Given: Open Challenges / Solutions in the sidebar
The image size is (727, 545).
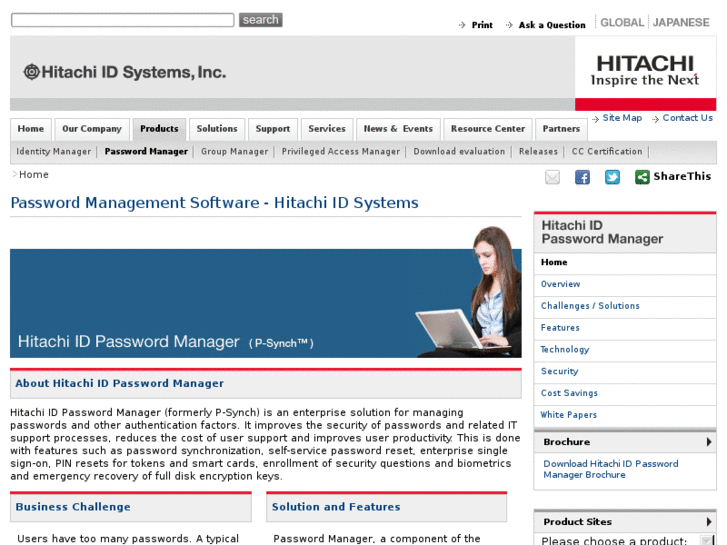Looking at the screenshot, I should (x=590, y=306).
